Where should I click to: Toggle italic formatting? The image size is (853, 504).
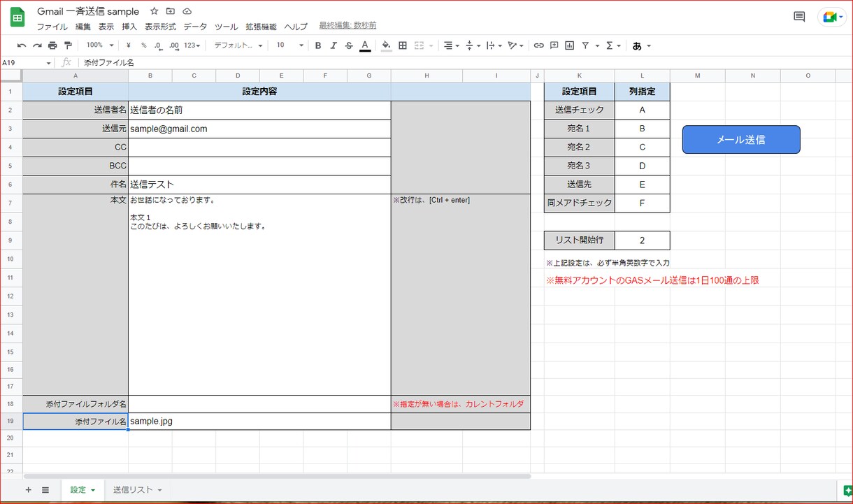click(334, 45)
